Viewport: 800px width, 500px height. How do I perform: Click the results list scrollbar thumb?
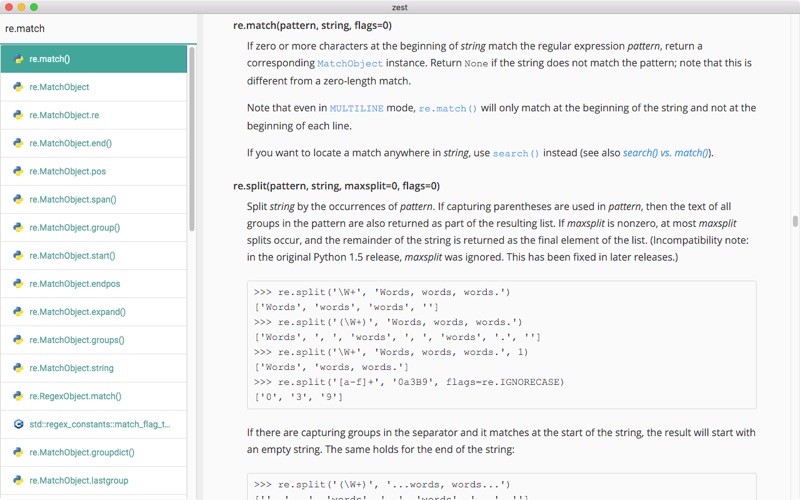click(x=192, y=139)
